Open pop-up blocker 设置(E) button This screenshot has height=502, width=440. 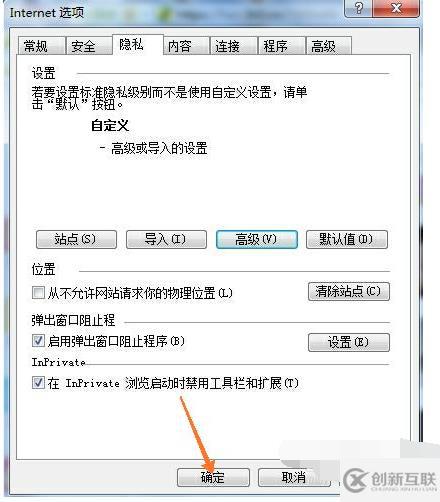point(349,342)
